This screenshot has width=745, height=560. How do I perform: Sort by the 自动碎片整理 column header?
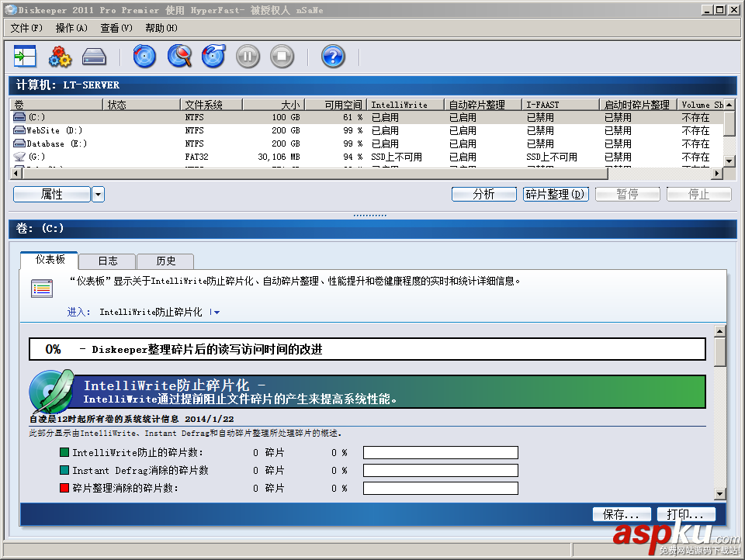(x=483, y=105)
